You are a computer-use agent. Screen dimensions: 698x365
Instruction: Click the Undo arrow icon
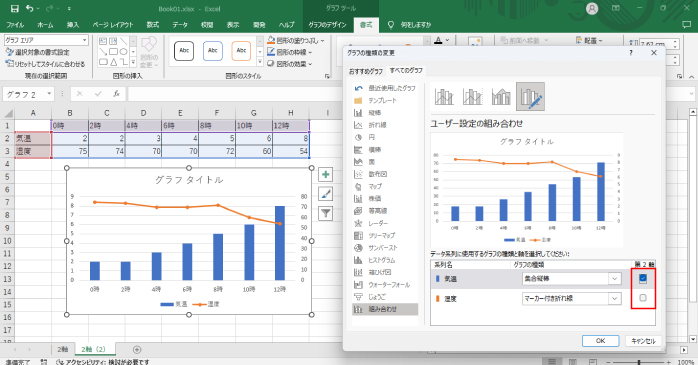coord(29,8)
